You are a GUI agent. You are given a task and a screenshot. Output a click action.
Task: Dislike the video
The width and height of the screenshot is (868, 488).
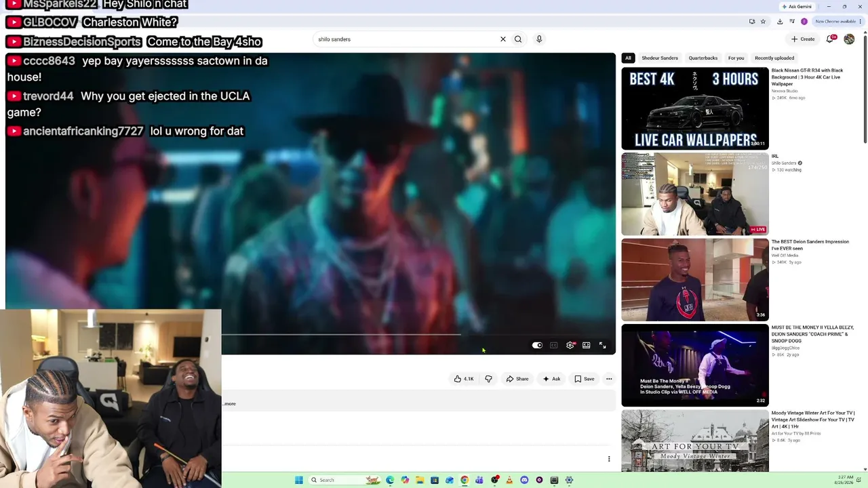[x=488, y=379]
